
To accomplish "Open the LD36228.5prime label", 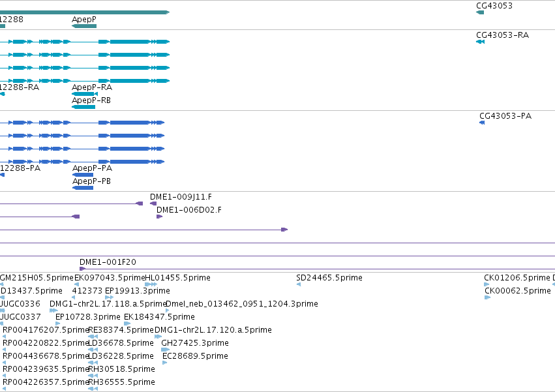I will (x=121, y=356).
